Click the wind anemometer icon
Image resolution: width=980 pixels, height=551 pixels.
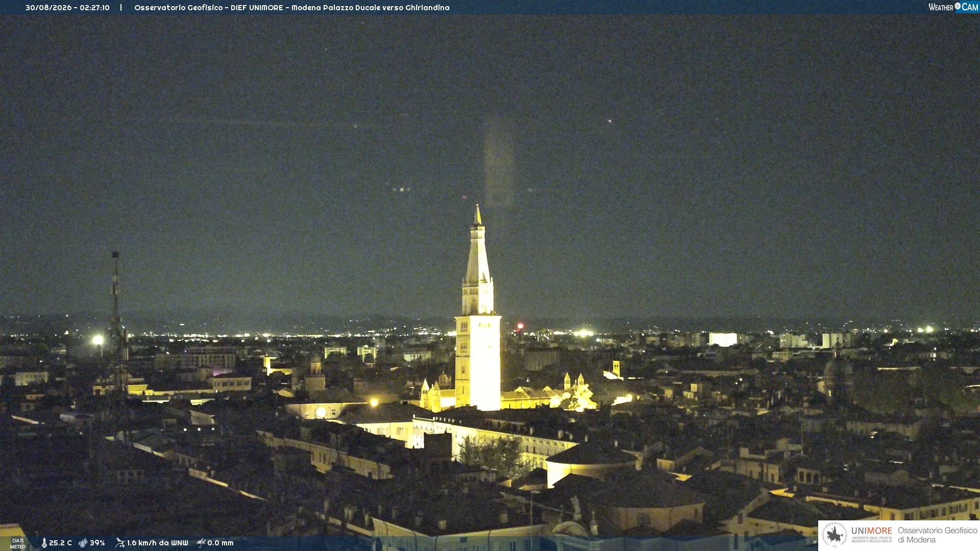pos(120,543)
